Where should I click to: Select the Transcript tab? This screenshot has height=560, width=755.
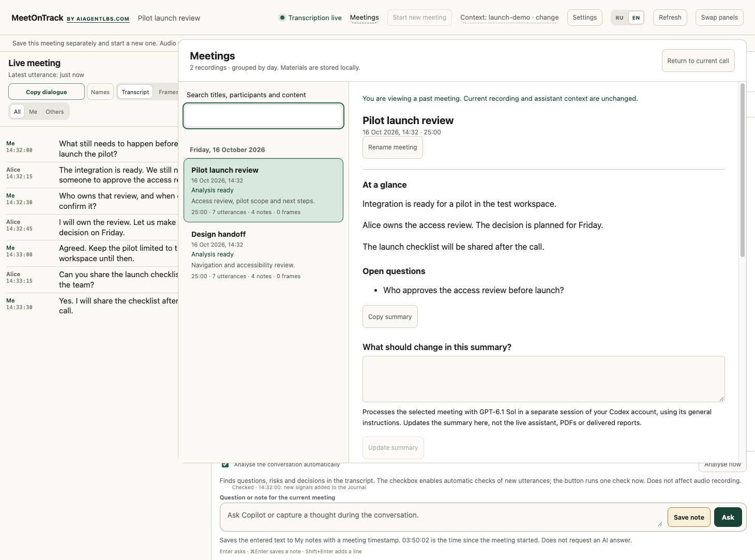click(x=135, y=92)
